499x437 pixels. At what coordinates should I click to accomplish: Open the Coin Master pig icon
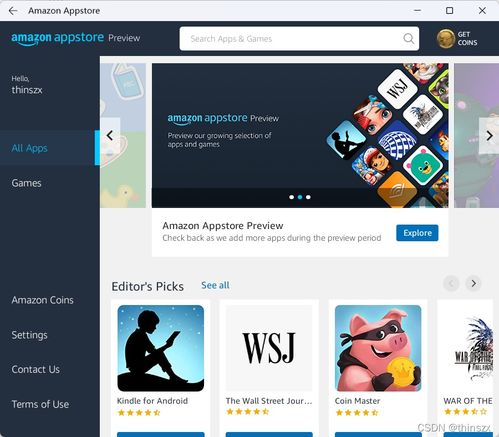pyautogui.click(x=378, y=348)
